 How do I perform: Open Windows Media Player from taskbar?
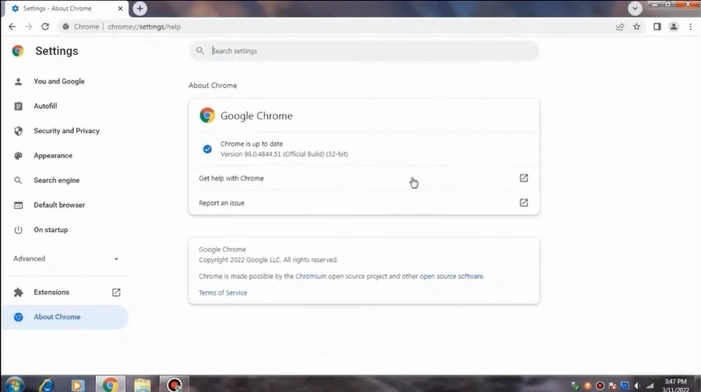(x=78, y=384)
